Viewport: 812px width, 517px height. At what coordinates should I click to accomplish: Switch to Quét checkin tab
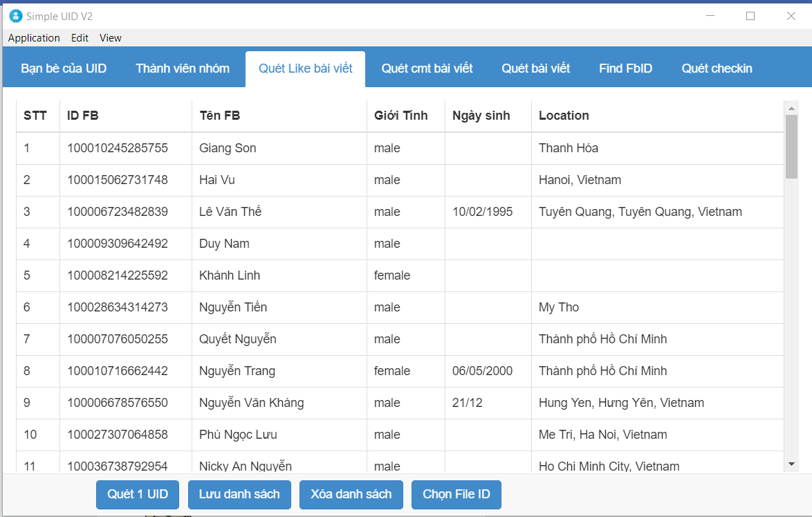(717, 69)
